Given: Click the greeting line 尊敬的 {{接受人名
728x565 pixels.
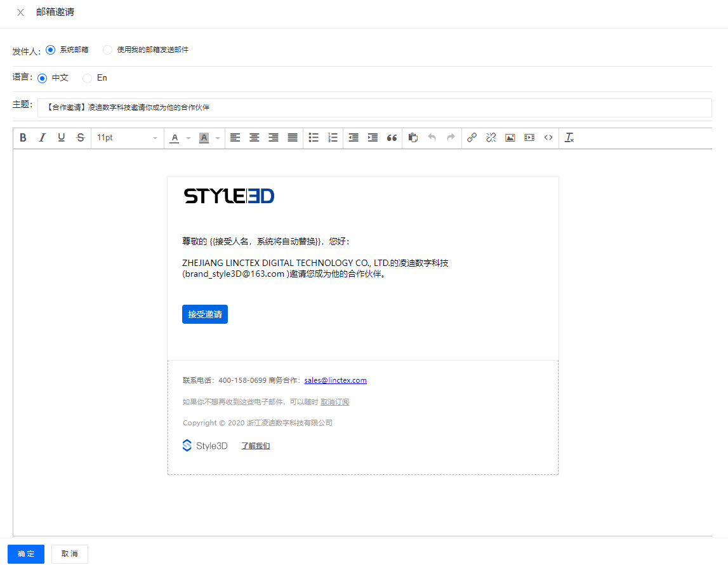Looking at the screenshot, I should pyautogui.click(x=266, y=241).
